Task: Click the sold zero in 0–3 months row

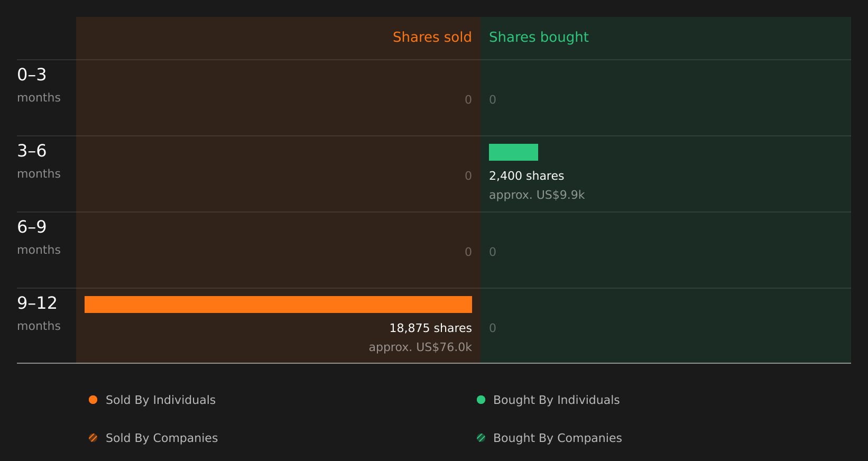Action: point(468,100)
